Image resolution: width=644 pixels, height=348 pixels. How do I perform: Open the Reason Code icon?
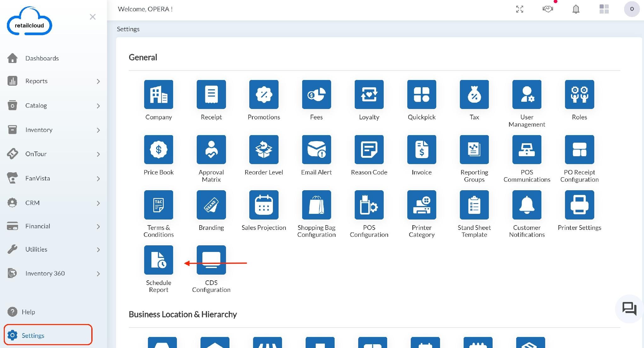tap(369, 150)
